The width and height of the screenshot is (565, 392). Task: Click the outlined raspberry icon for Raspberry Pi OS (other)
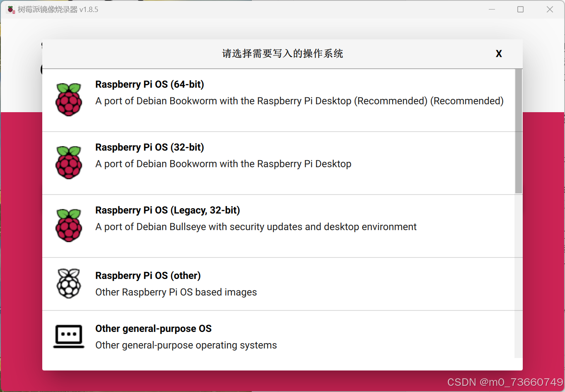tap(69, 284)
